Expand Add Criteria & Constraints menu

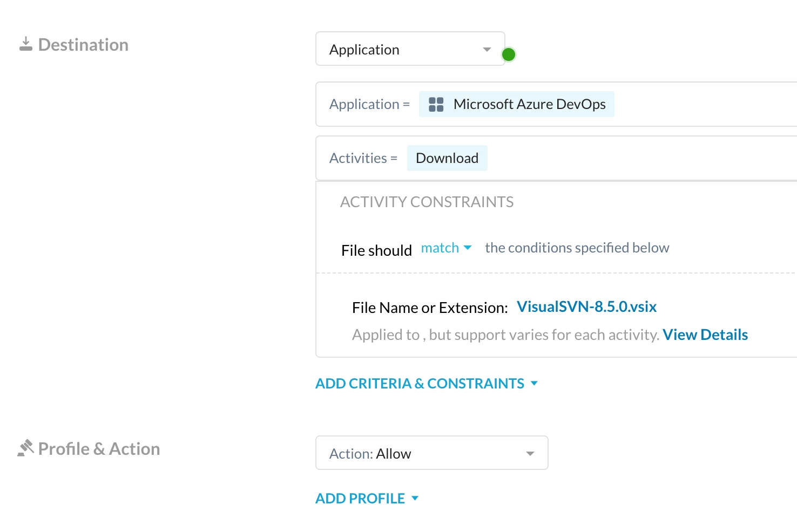pos(426,384)
